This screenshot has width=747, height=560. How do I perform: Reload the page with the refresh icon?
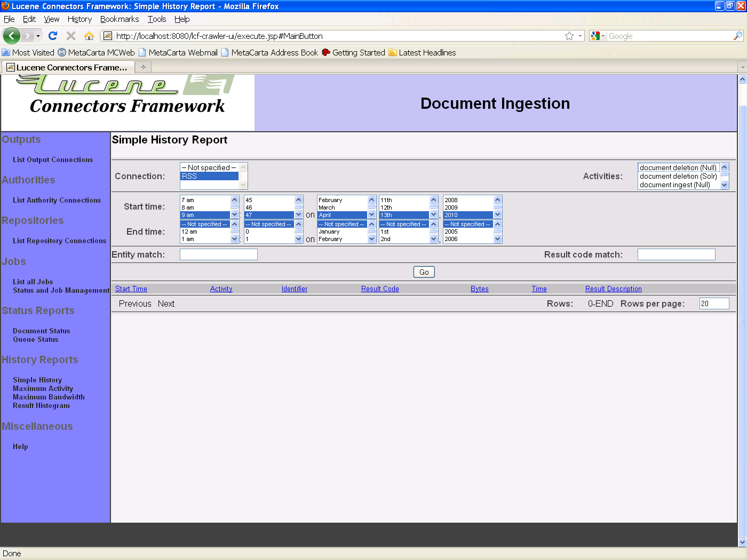click(52, 36)
